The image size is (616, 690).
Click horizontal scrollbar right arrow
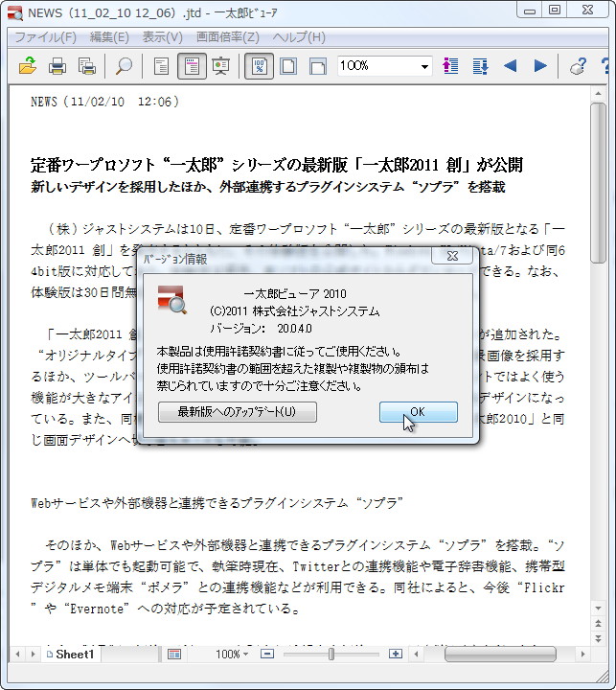583,655
